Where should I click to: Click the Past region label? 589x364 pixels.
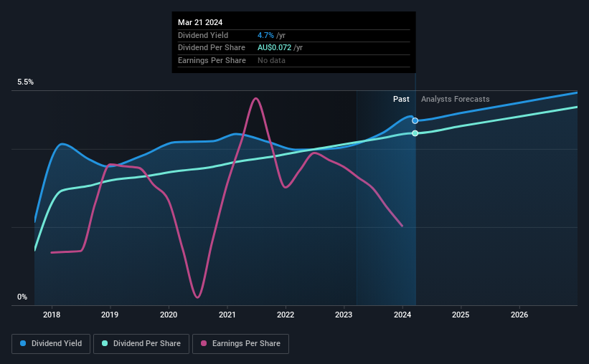(401, 99)
